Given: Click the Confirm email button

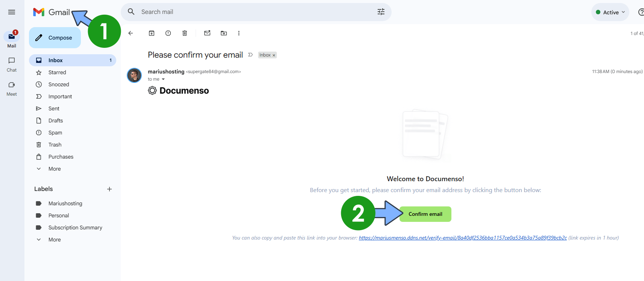Looking at the screenshot, I should point(425,214).
